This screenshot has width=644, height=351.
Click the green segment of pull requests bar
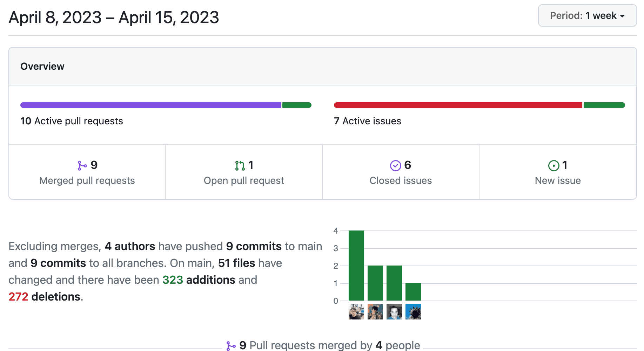pyautogui.click(x=297, y=105)
